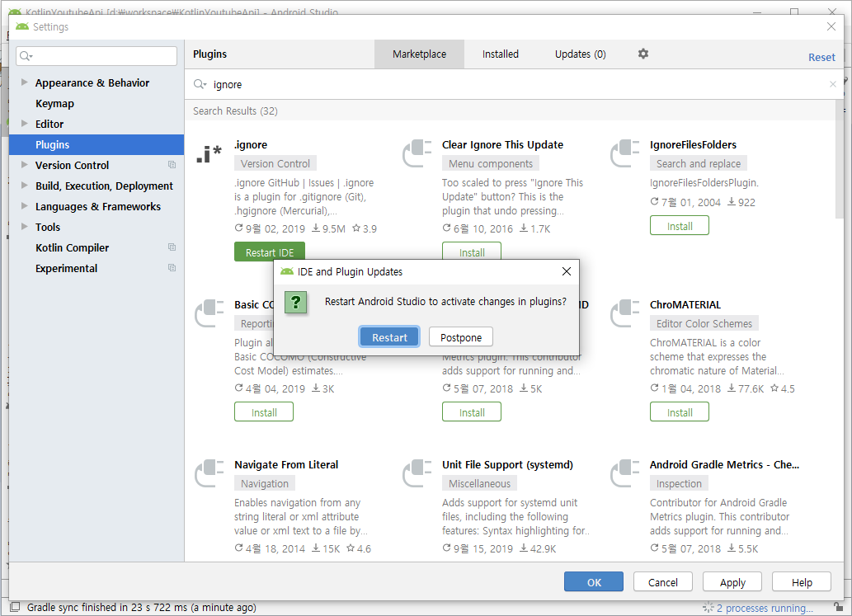
Task: Install Clear Ignore This Update plugin
Action: point(472,252)
